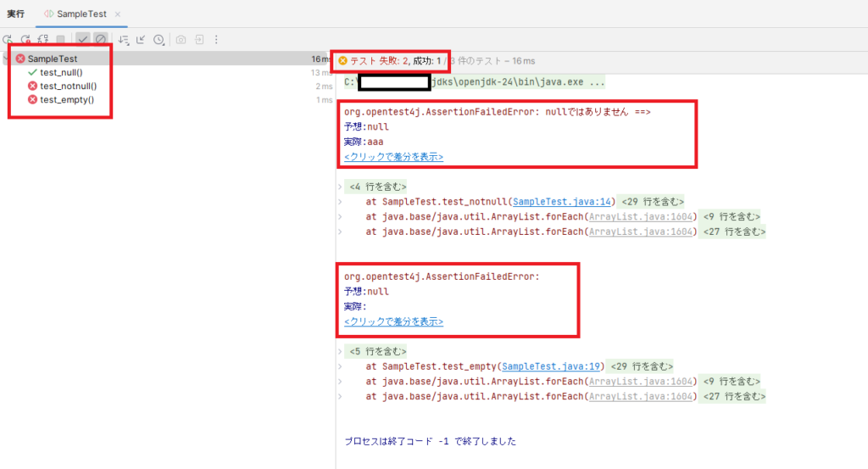Expand <27 行を含む> fold below test_empty
The width and height of the screenshot is (868, 469).
pyautogui.click(x=734, y=396)
